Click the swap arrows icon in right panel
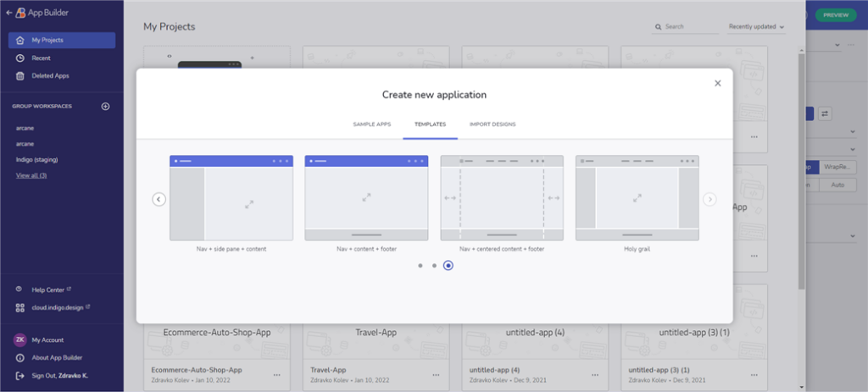 (x=825, y=113)
